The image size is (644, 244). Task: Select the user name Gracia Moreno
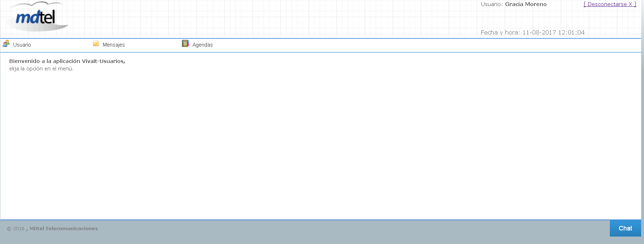526,4
